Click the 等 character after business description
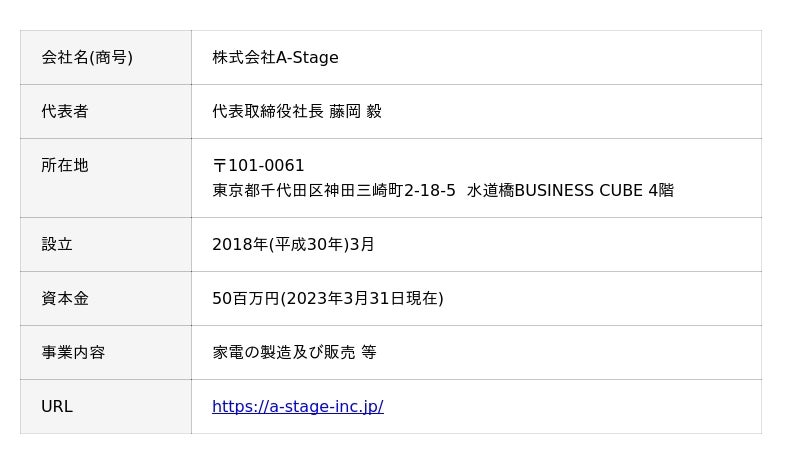Viewport: 800px width, 464px height. (368, 352)
